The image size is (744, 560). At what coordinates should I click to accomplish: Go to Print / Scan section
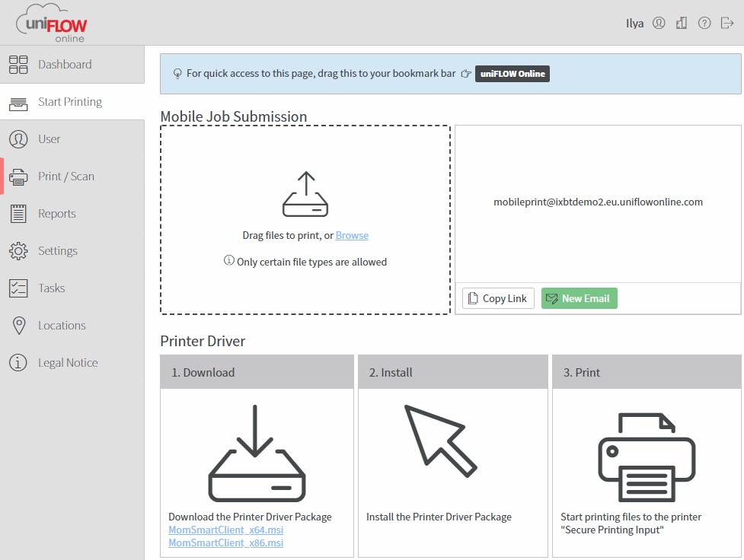pyautogui.click(x=72, y=177)
